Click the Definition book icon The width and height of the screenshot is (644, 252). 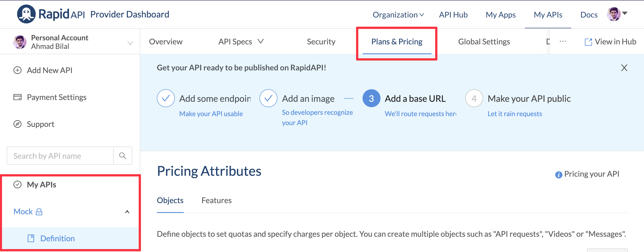pyautogui.click(x=31, y=238)
